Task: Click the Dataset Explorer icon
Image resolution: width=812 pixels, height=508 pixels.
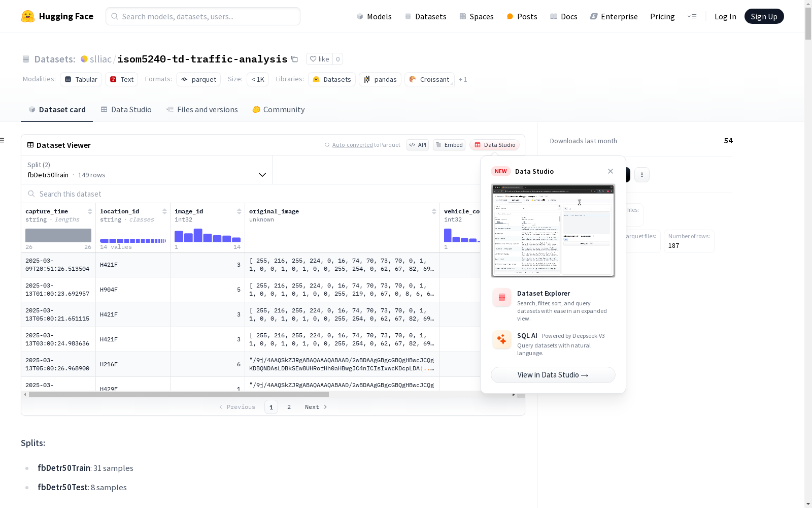Action: coord(502,298)
